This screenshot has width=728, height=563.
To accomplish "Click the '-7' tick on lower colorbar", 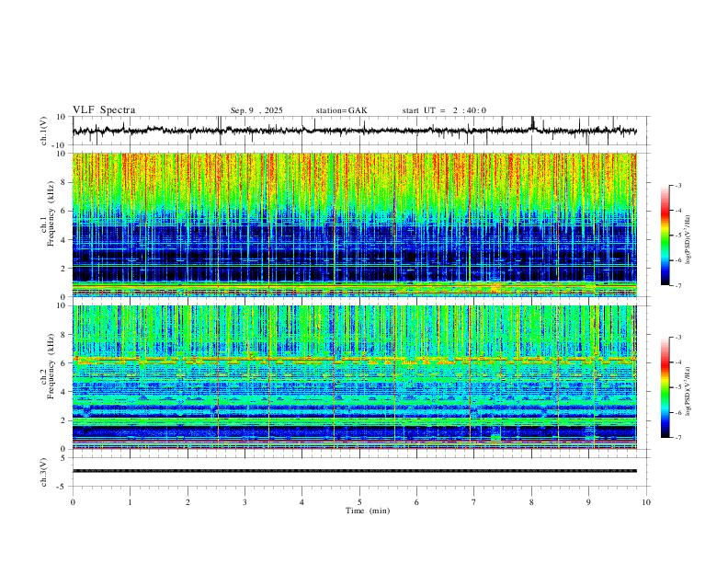I will pos(677,438).
